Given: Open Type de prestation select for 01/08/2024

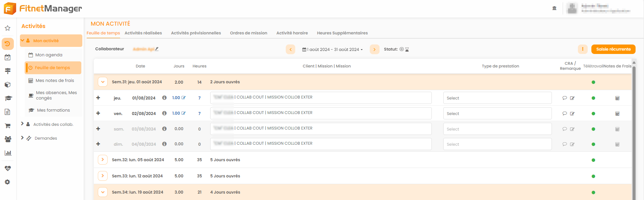Looking at the screenshot, I should (497, 98).
